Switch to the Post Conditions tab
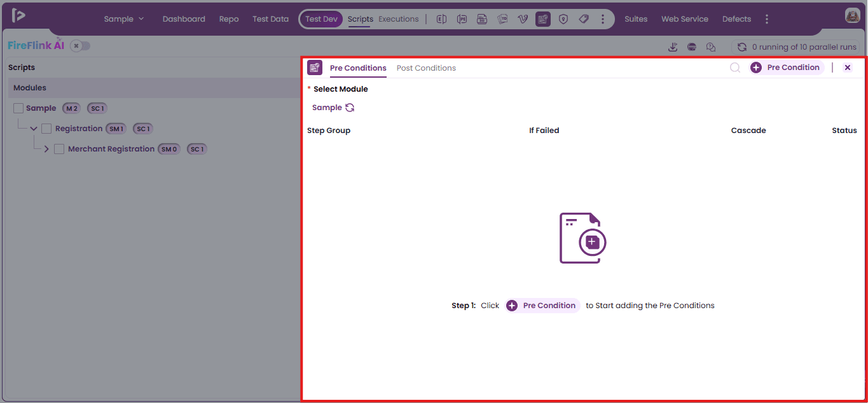The width and height of the screenshot is (868, 403). (x=426, y=68)
